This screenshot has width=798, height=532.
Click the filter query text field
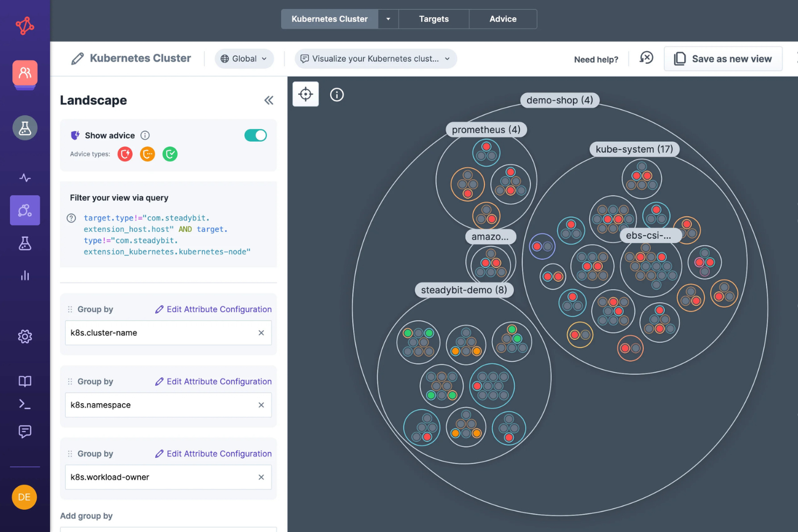168,235
